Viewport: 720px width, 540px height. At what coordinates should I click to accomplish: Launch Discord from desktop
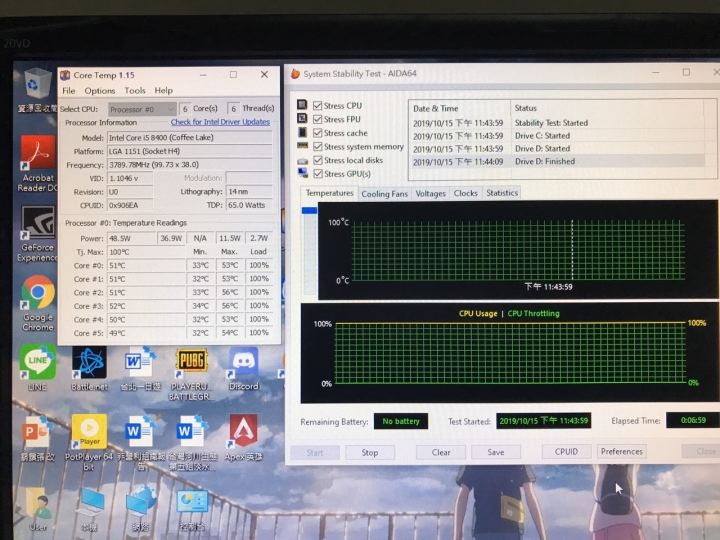point(243,368)
